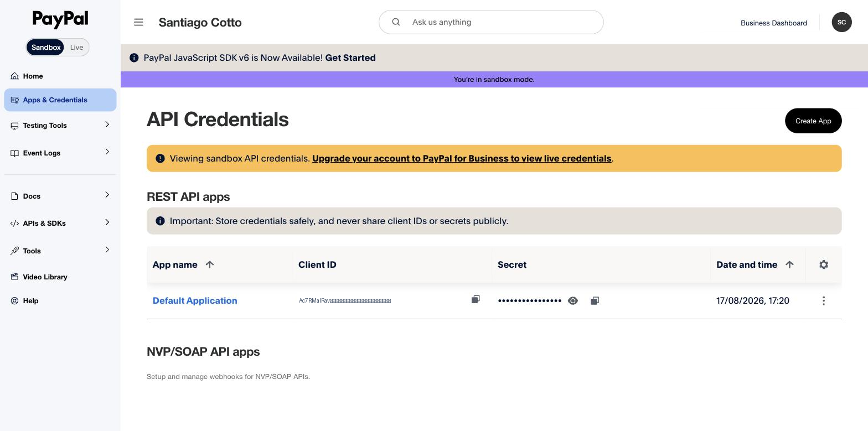Click the Home house icon
The width and height of the screenshot is (868, 431).
pyautogui.click(x=15, y=76)
